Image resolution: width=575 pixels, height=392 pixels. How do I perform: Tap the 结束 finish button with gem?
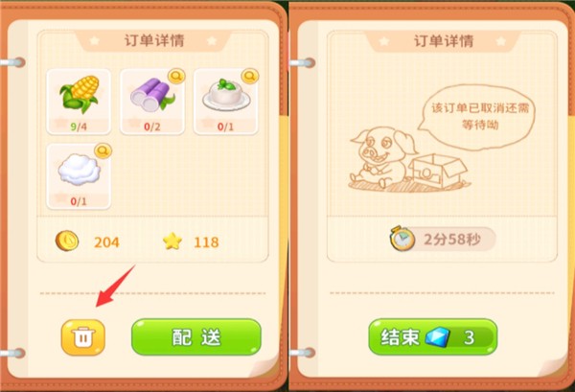click(x=433, y=337)
